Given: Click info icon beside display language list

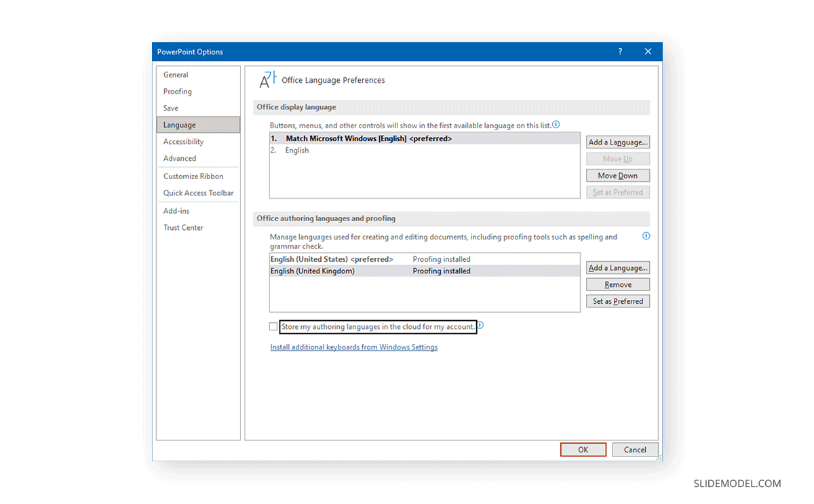Looking at the screenshot, I should coord(556,124).
